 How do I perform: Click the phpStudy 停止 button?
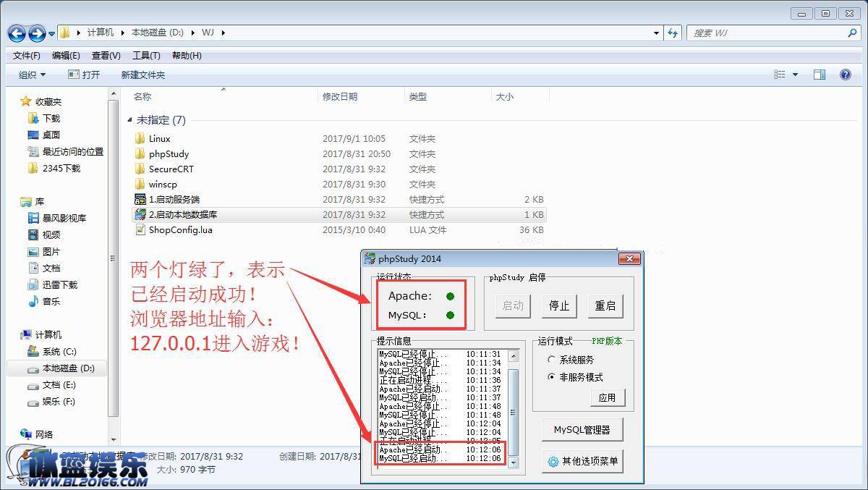559,305
